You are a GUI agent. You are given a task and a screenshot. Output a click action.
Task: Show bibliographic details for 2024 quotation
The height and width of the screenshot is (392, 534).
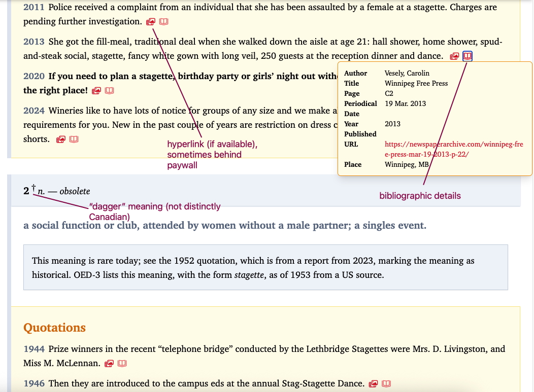coord(74,139)
